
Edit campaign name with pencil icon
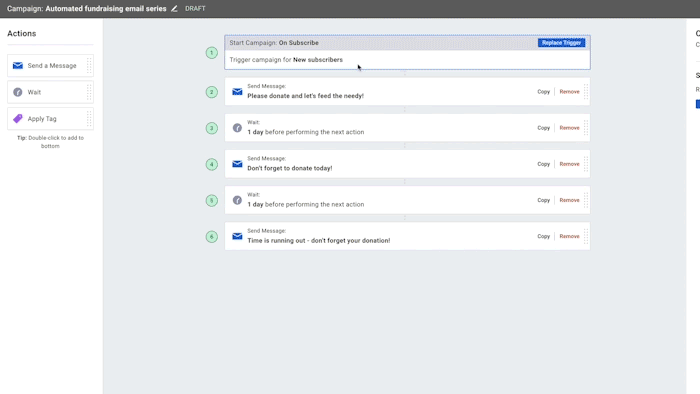[x=174, y=8]
